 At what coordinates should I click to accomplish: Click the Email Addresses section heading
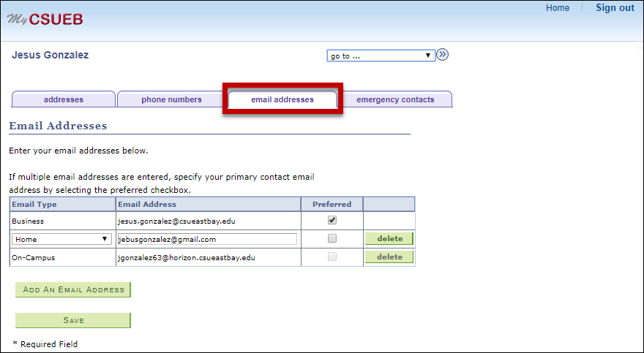pos(58,126)
